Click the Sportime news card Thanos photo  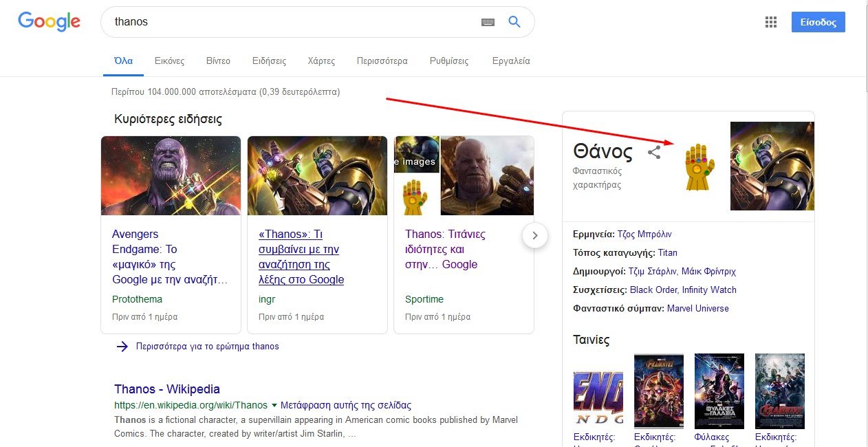[487, 175]
